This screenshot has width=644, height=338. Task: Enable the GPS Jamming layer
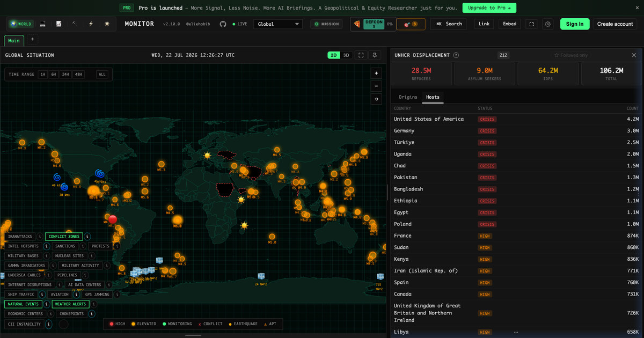pyautogui.click(x=97, y=295)
